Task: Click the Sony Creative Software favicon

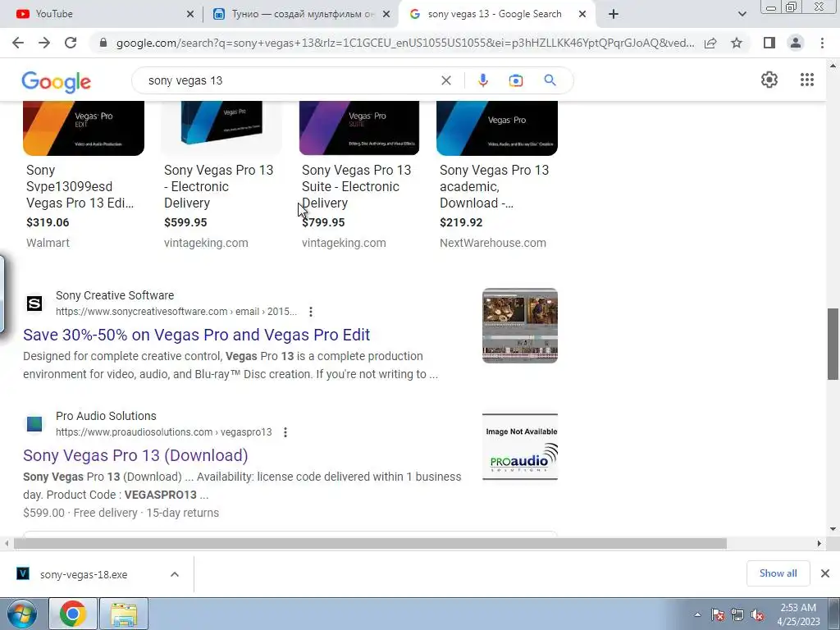Action: tap(34, 304)
